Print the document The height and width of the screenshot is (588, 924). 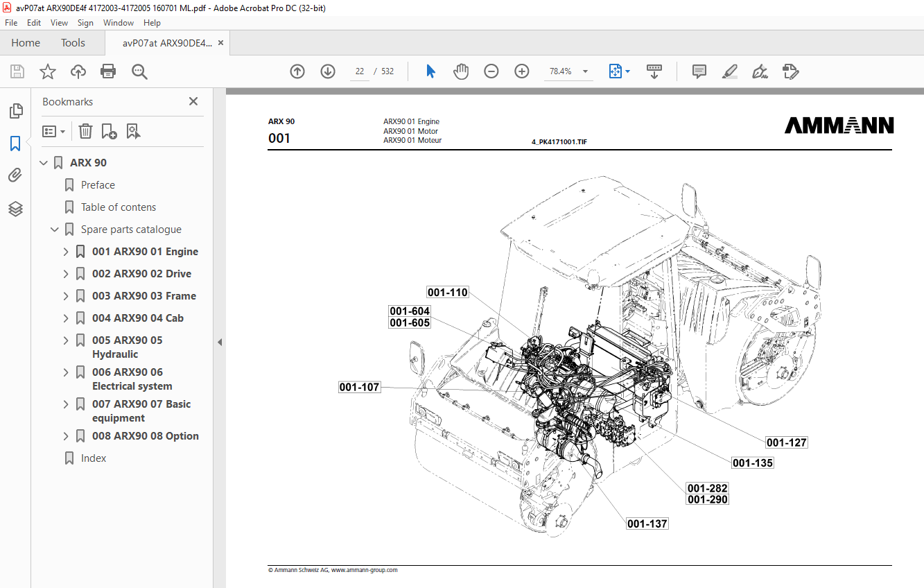(108, 71)
